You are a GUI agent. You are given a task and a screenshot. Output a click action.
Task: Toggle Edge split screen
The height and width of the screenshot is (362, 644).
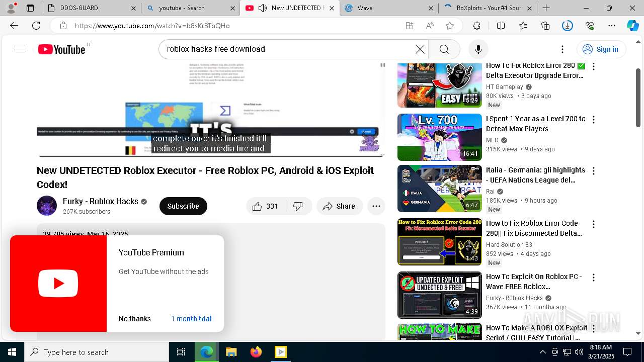(501, 26)
